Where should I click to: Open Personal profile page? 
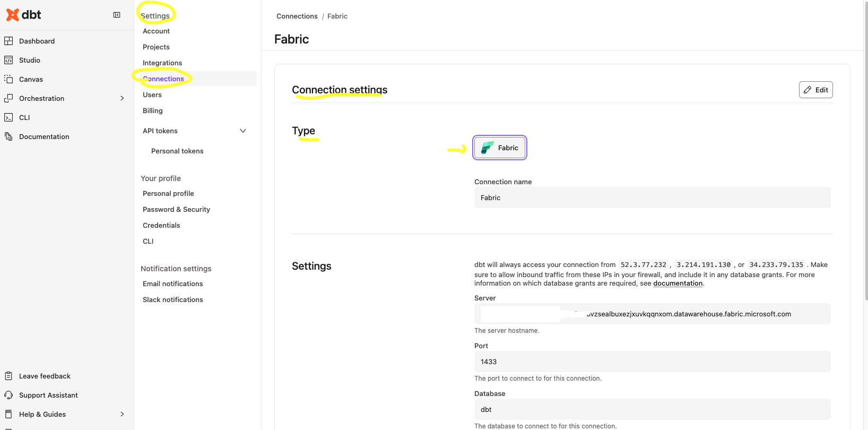[168, 193]
